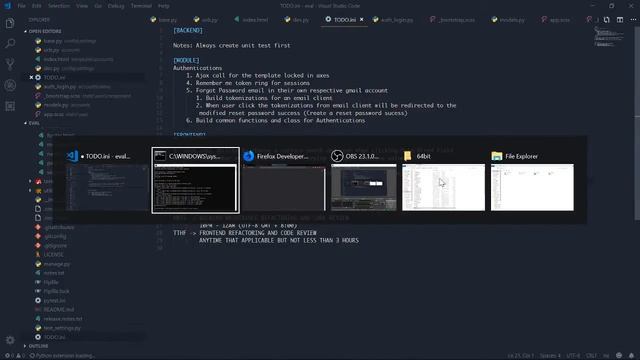Viewport: 640px width, 360px height.
Task: Click the feedback smiley in status bar
Action: [x=619, y=356]
